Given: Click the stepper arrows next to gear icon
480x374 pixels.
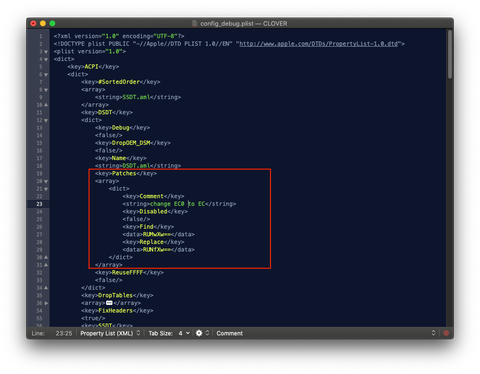Looking at the screenshot, I should tap(207, 333).
